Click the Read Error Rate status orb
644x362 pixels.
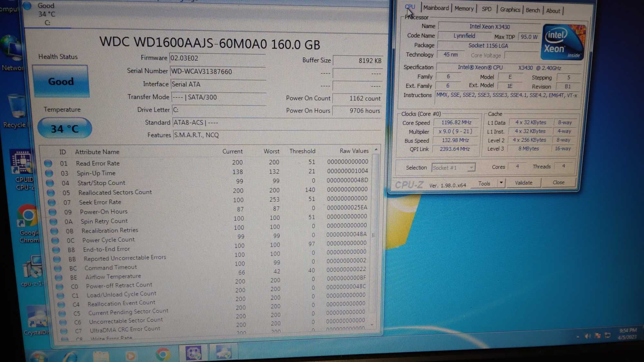[48, 163]
